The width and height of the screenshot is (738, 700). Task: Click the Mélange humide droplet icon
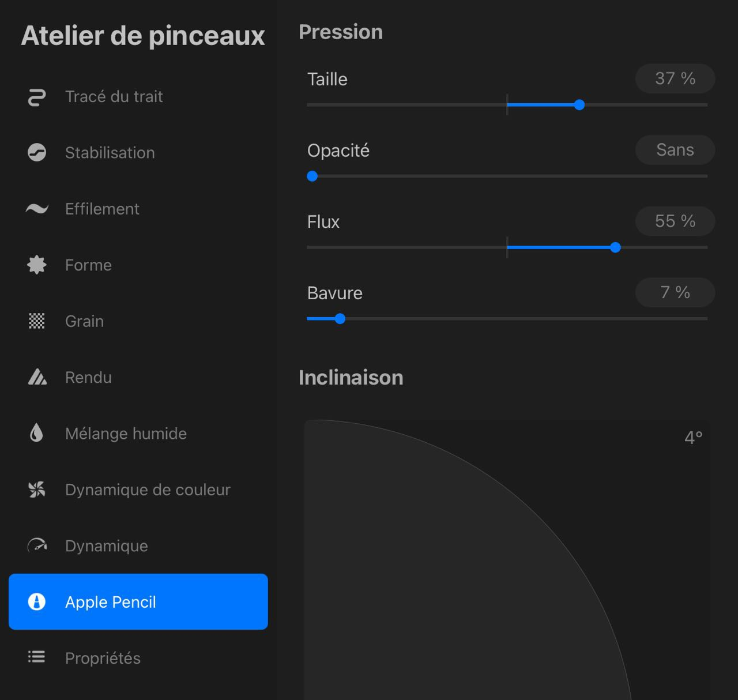pos(37,433)
